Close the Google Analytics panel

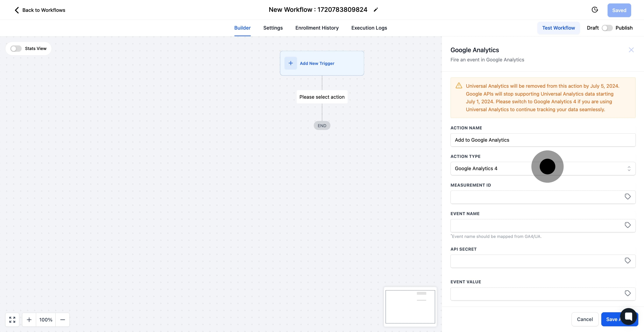[x=631, y=50]
